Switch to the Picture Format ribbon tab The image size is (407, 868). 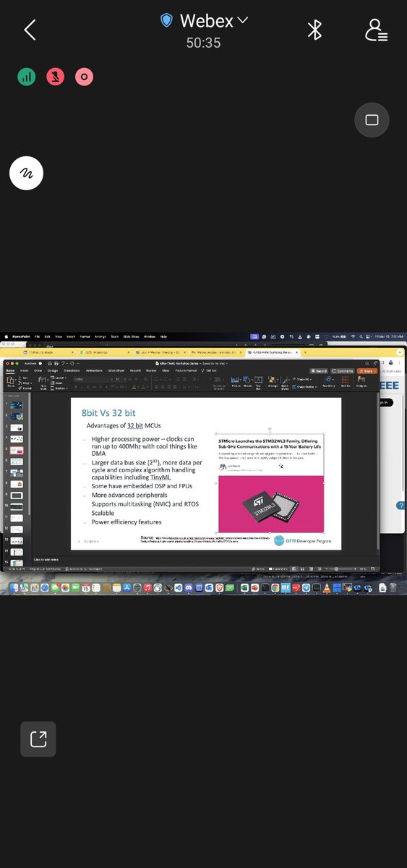coord(186,370)
